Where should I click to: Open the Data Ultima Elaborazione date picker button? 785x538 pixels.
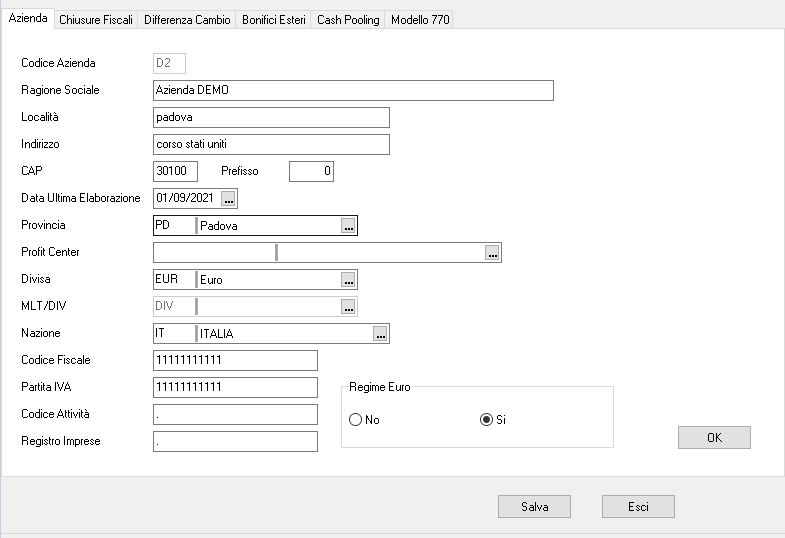pyautogui.click(x=228, y=198)
